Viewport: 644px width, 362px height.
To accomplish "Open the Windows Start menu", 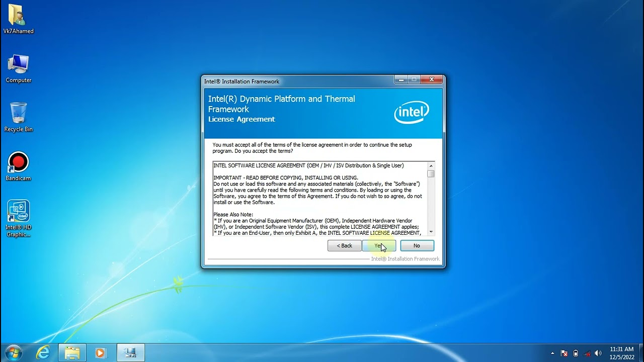I will pyautogui.click(x=13, y=352).
